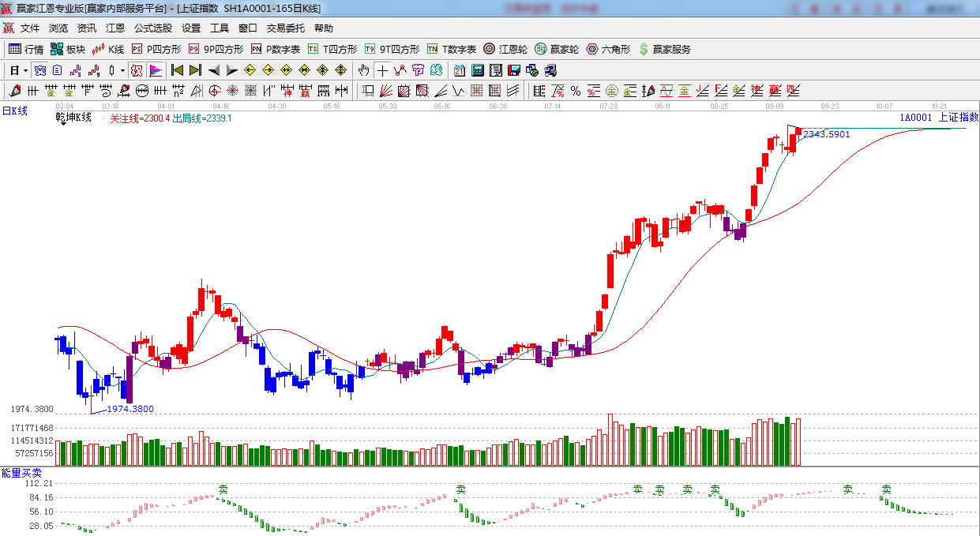
Task: Expand the 日 period dropdown arrow
Action: click(25, 70)
